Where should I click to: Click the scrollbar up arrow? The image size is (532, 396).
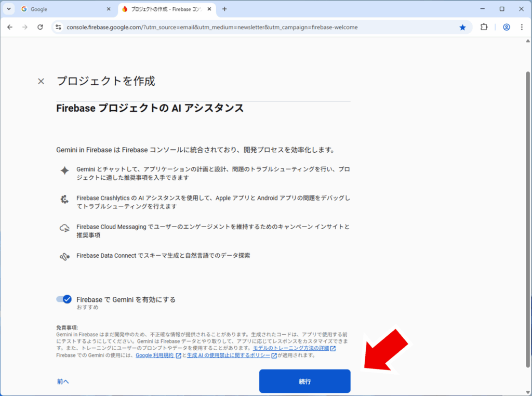(528, 41)
